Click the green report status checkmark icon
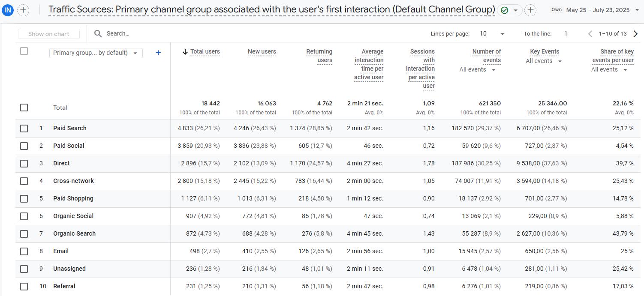 click(x=505, y=10)
